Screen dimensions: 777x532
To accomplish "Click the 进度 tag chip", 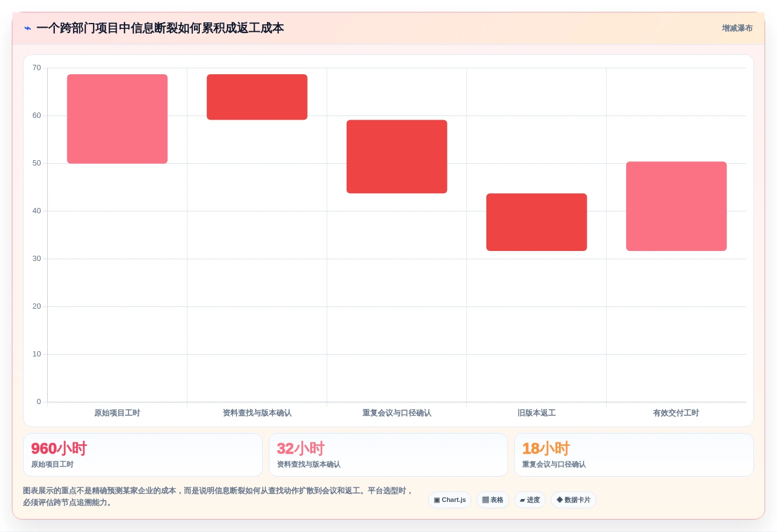I will (x=530, y=500).
